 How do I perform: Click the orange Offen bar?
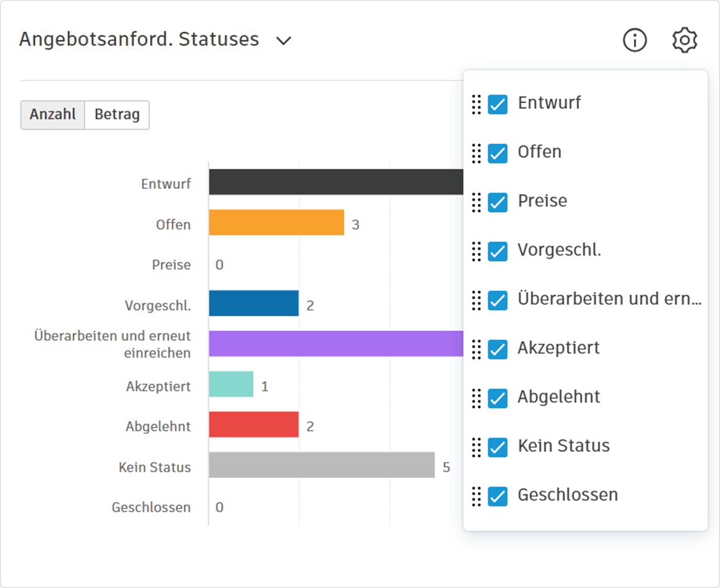click(274, 224)
